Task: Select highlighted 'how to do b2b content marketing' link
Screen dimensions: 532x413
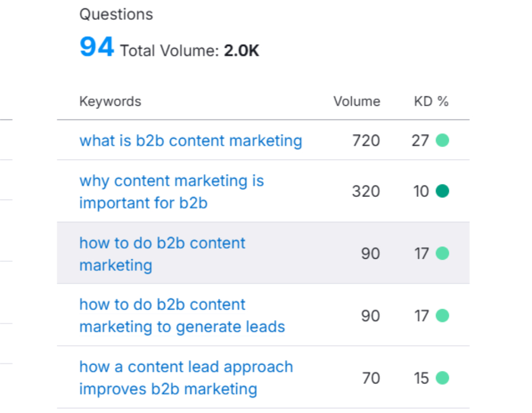Action: 162,254
